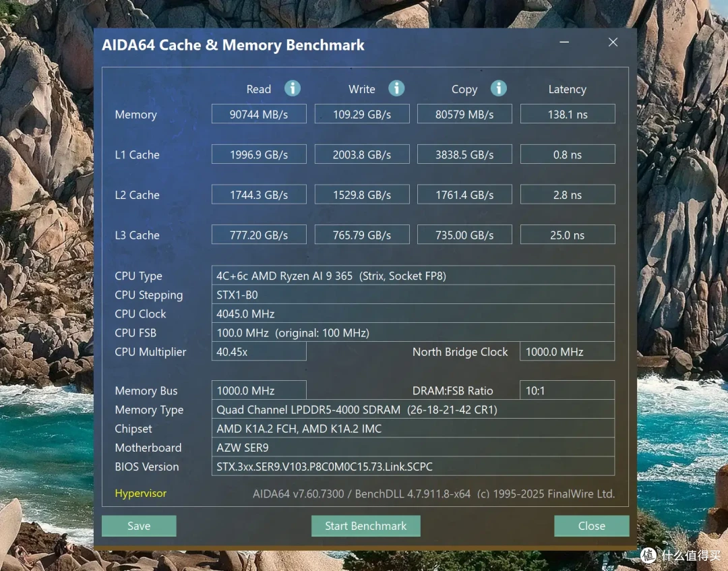The image size is (728, 571).
Task: Click the BIOS Version field
Action: [413, 467]
